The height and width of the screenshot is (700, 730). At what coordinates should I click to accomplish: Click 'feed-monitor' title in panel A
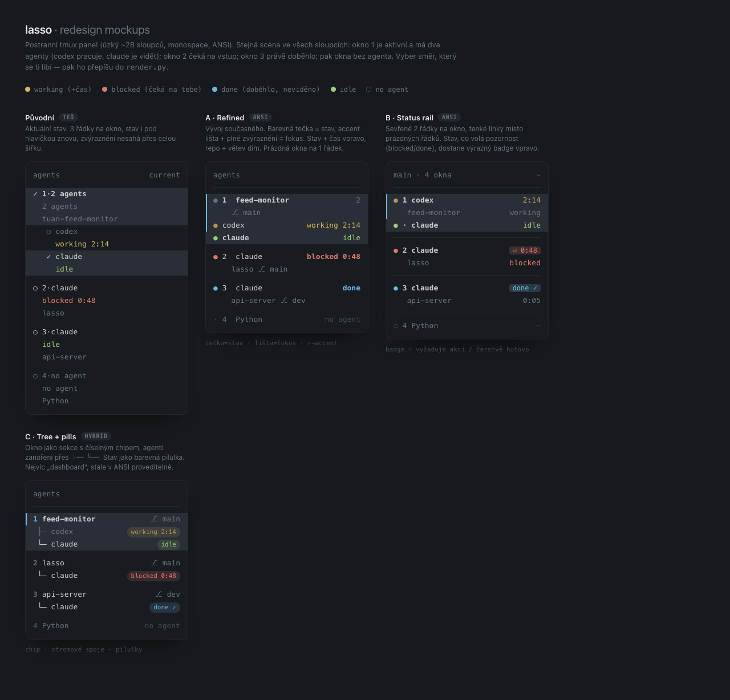coord(262,200)
